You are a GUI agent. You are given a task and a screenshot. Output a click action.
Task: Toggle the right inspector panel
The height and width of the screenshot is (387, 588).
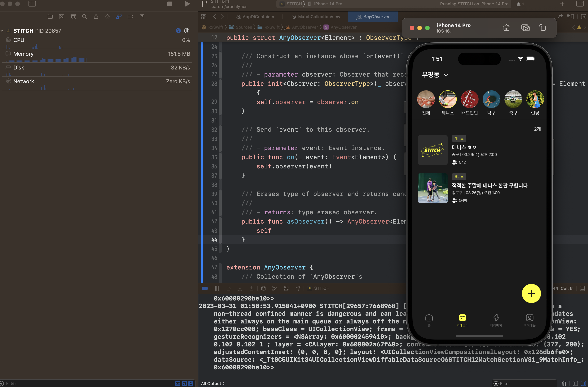tap(580, 4)
